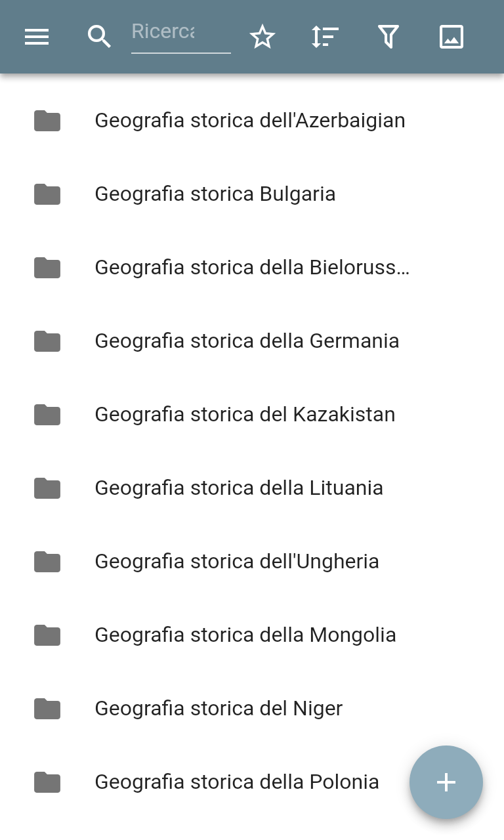This screenshot has height=840, width=504.
Task: Toggle the favorites star filter
Action: [262, 37]
